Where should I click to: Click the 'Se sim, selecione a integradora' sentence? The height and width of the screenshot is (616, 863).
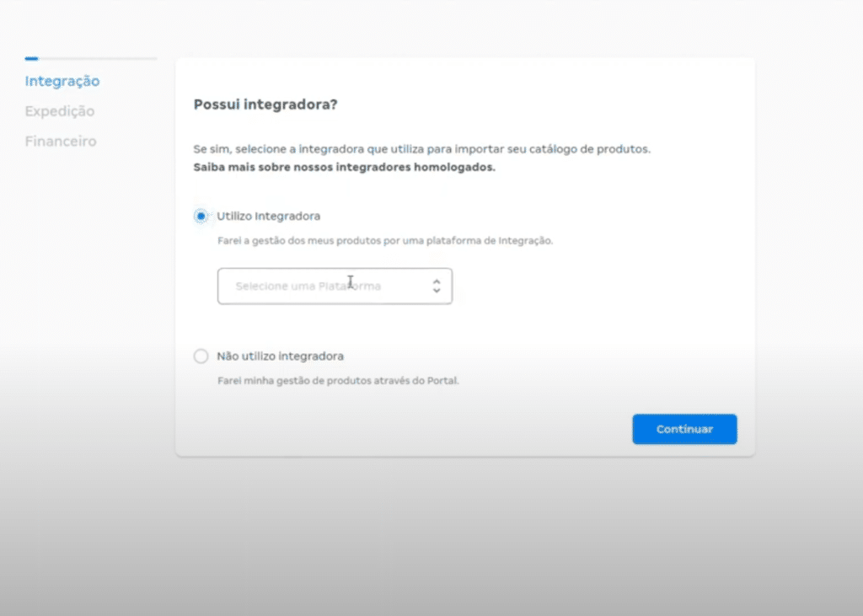point(421,149)
